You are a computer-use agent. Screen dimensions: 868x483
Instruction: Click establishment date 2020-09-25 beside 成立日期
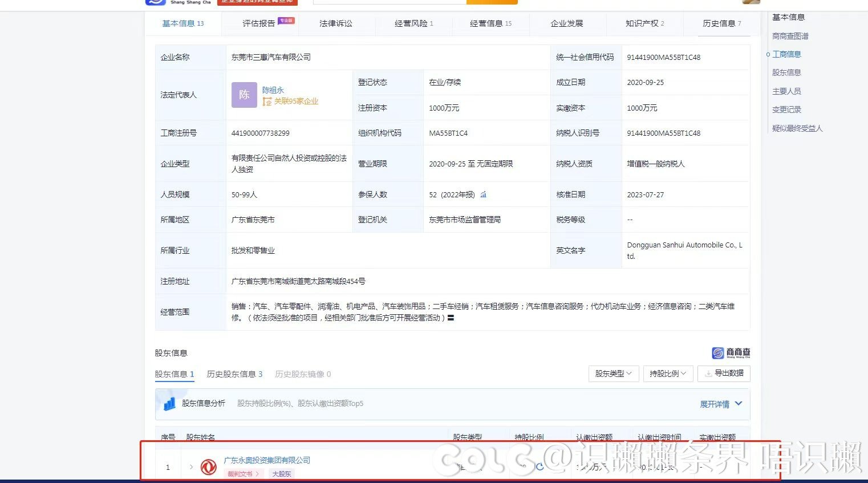click(x=646, y=82)
